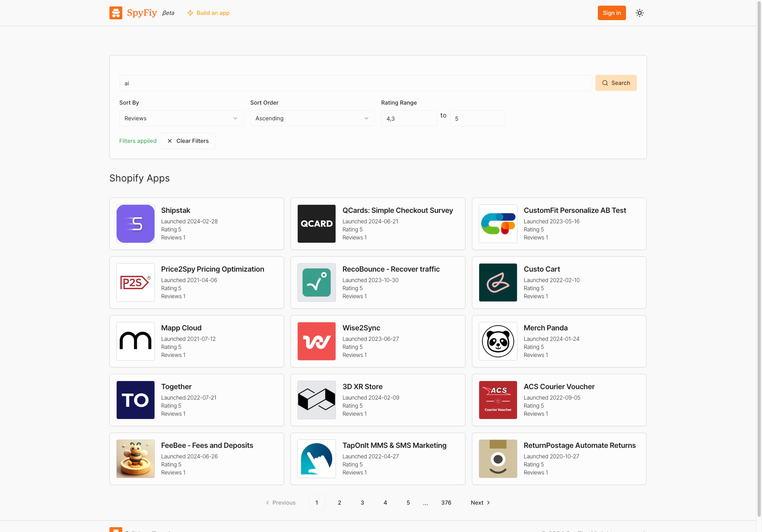Open the FeeBee bee app icon

[136, 459]
